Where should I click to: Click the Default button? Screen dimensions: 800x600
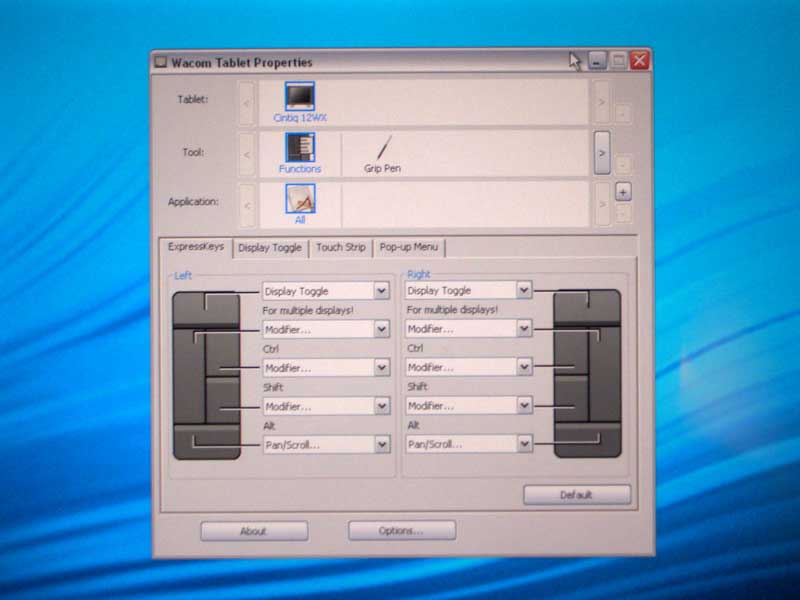tap(577, 494)
